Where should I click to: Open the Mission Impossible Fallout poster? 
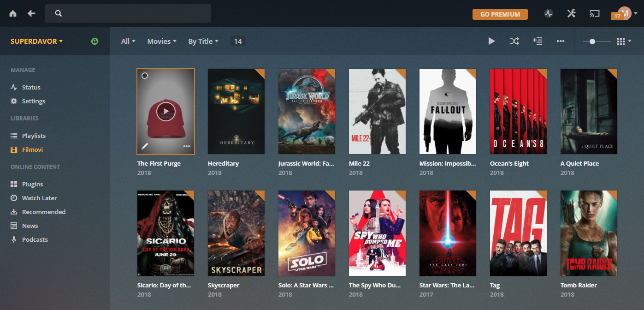pyautogui.click(x=448, y=111)
